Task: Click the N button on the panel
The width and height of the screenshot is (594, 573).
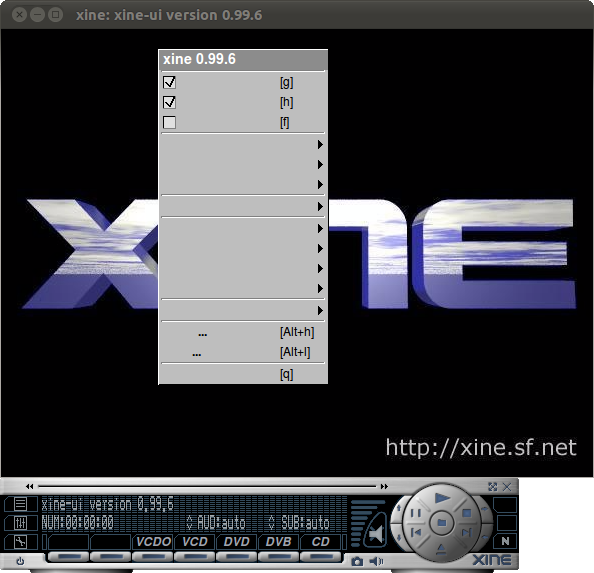Action: coord(505,541)
